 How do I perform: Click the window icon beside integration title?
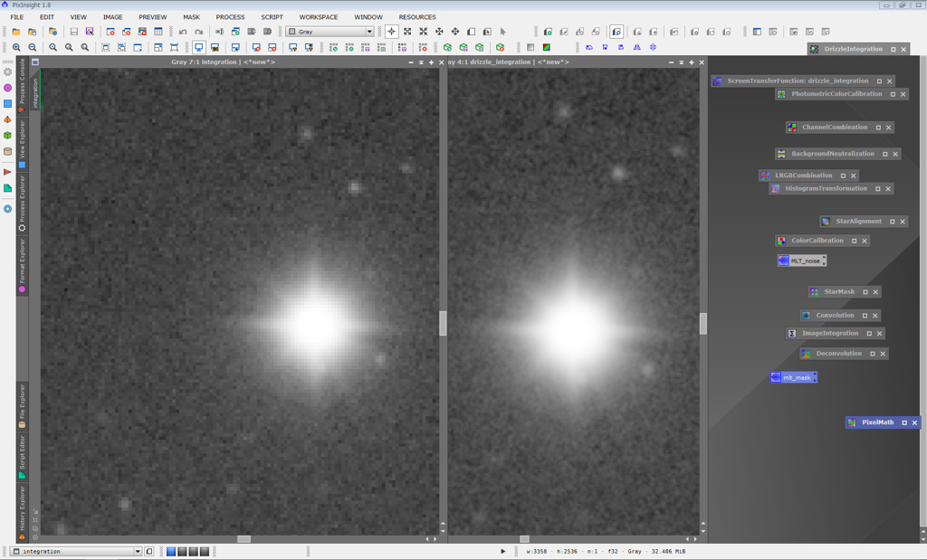tap(35, 62)
